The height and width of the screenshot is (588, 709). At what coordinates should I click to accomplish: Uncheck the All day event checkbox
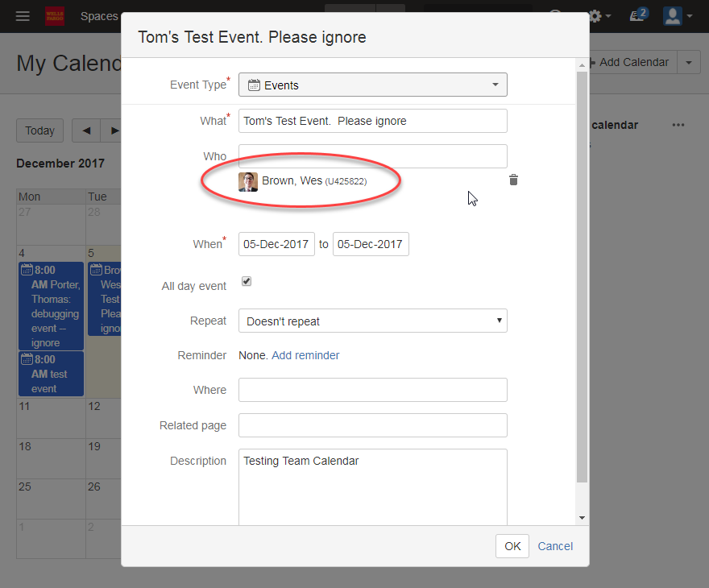[247, 281]
